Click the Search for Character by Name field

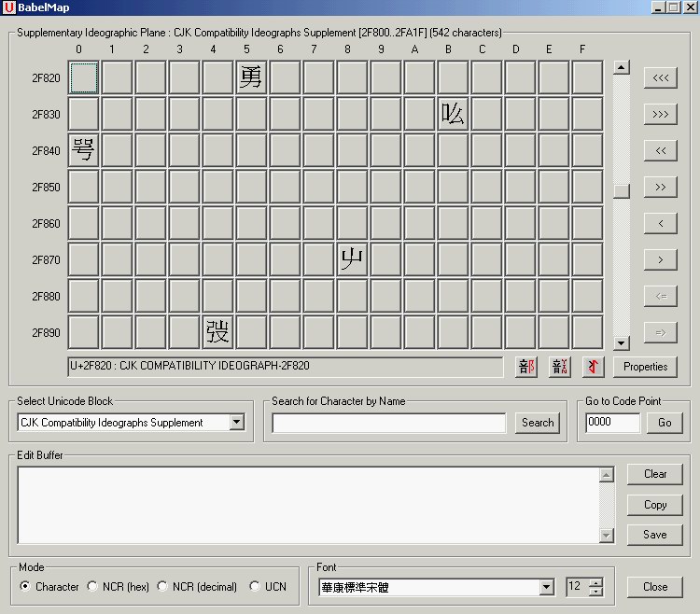pyautogui.click(x=389, y=423)
